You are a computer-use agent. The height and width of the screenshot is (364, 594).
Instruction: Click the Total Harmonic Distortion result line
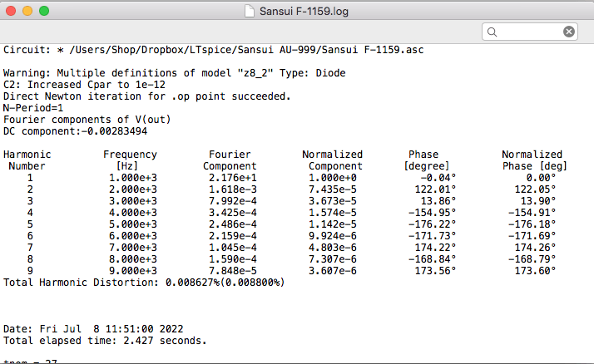144,283
